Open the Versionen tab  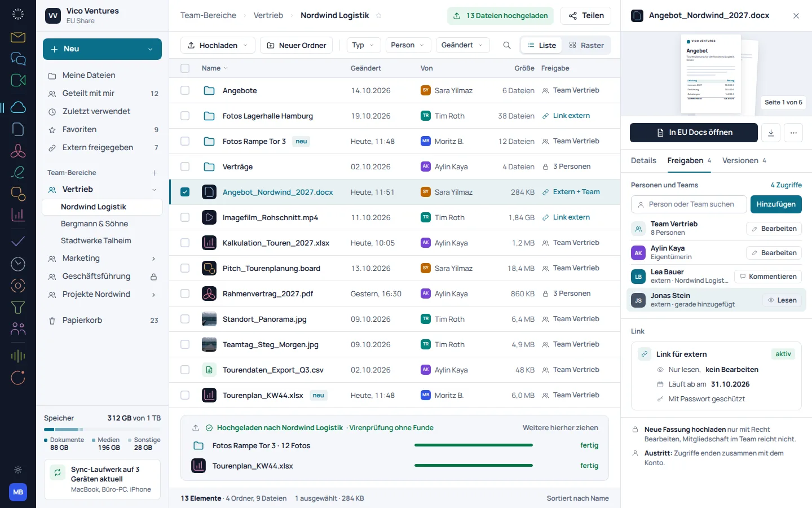[x=744, y=161]
